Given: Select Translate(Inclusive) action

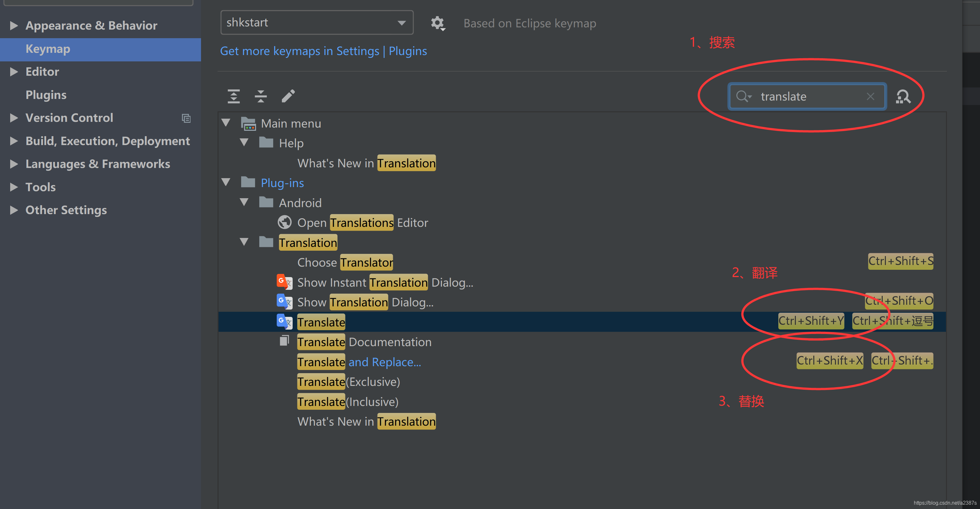Looking at the screenshot, I should (x=348, y=401).
